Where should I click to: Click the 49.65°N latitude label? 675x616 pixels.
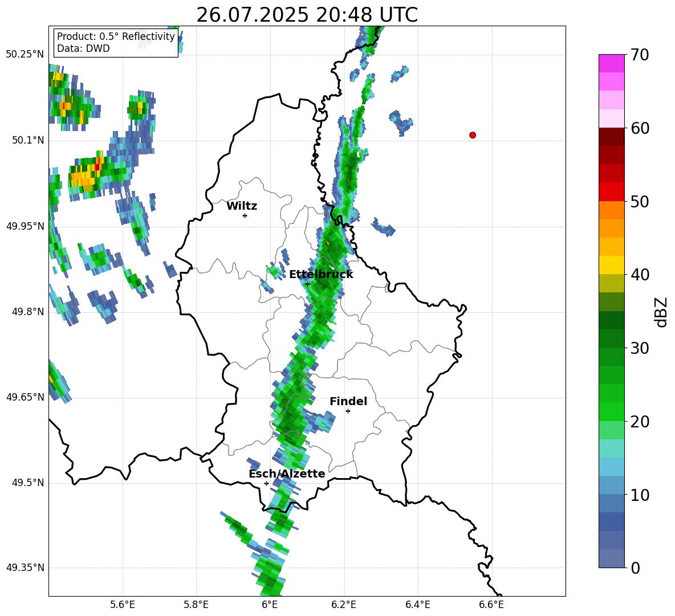[x=25, y=397]
